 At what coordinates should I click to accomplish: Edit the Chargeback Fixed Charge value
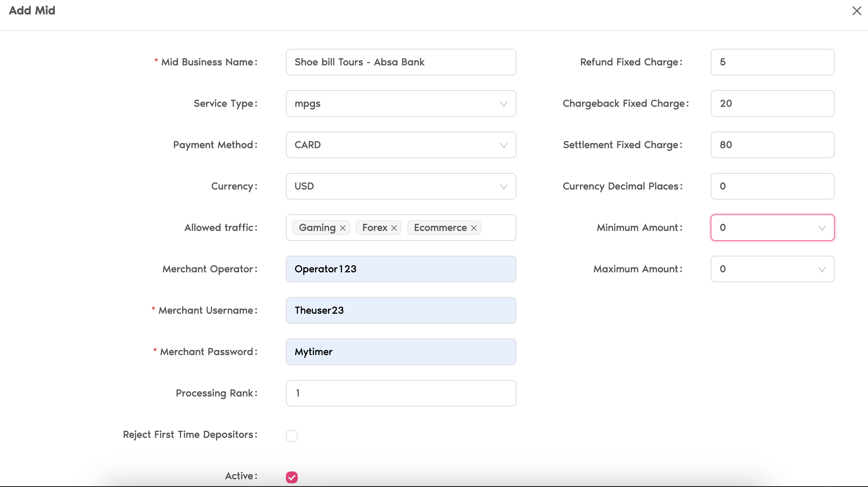pyautogui.click(x=772, y=103)
